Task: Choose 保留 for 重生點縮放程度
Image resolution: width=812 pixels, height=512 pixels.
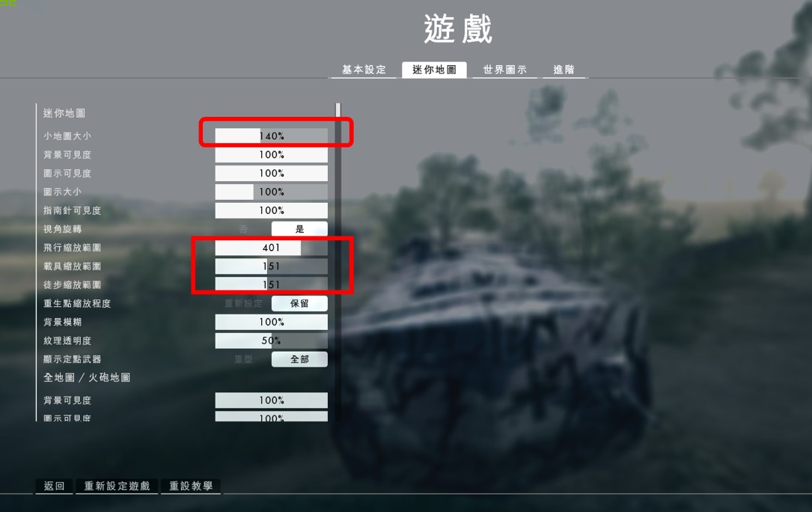Action: point(299,303)
